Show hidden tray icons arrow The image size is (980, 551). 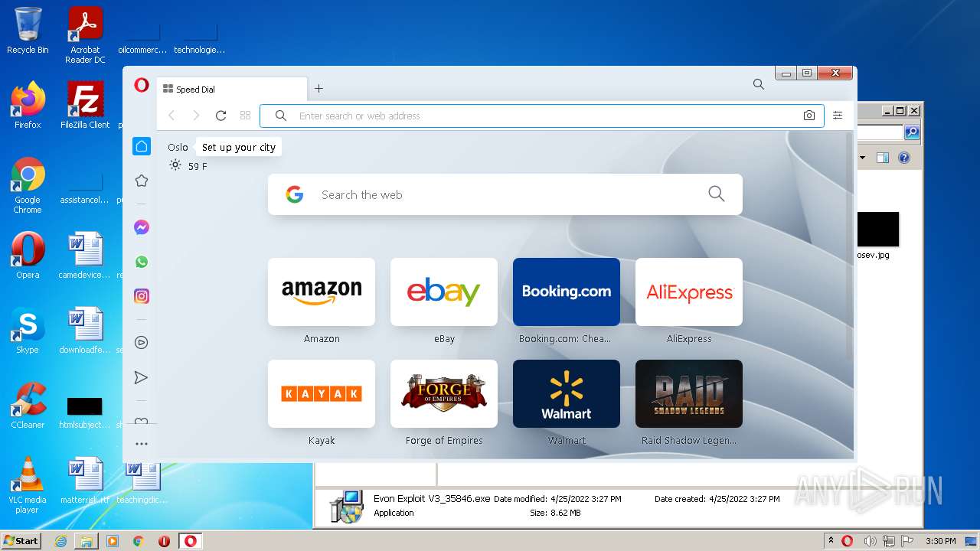pyautogui.click(x=831, y=540)
